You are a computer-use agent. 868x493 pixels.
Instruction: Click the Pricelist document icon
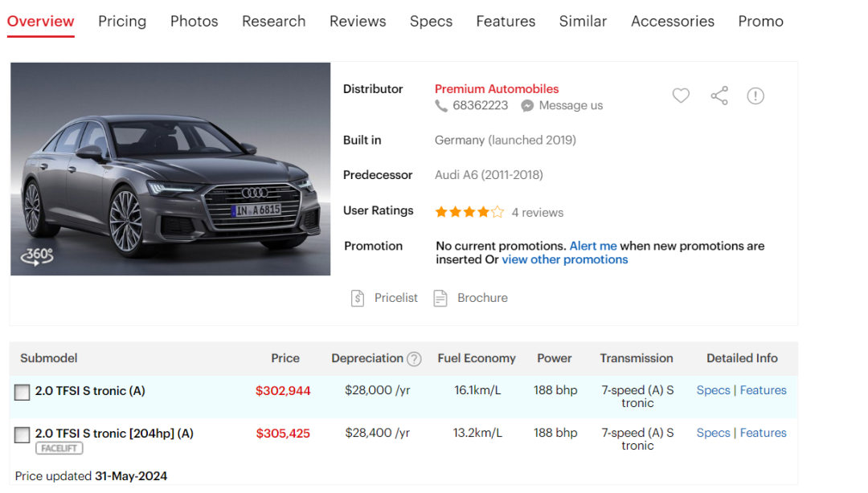[x=358, y=298]
